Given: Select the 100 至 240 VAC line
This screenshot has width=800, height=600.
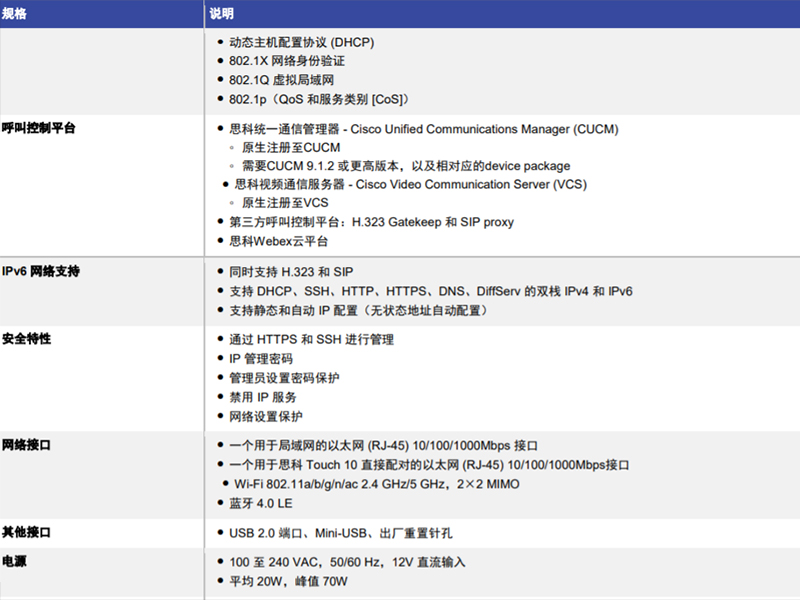Looking at the screenshot, I should pos(347,562).
